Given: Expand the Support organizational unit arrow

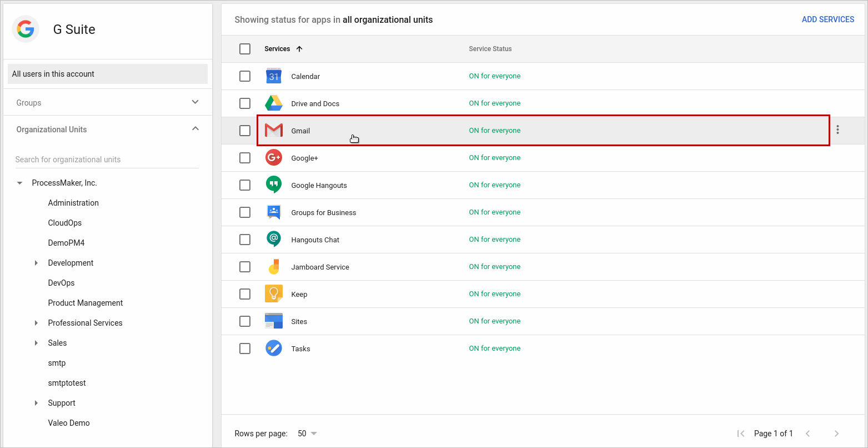Looking at the screenshot, I should (36, 403).
